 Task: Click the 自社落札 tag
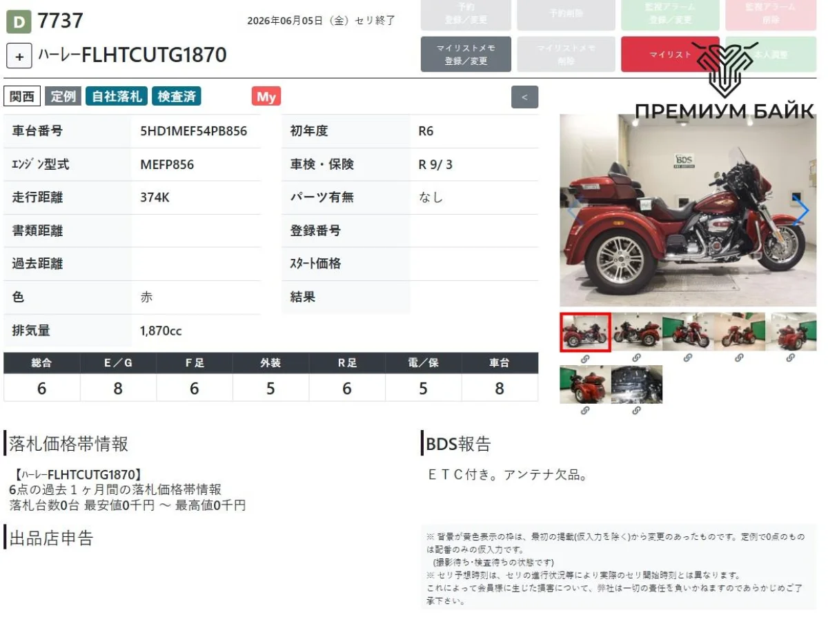tap(116, 97)
